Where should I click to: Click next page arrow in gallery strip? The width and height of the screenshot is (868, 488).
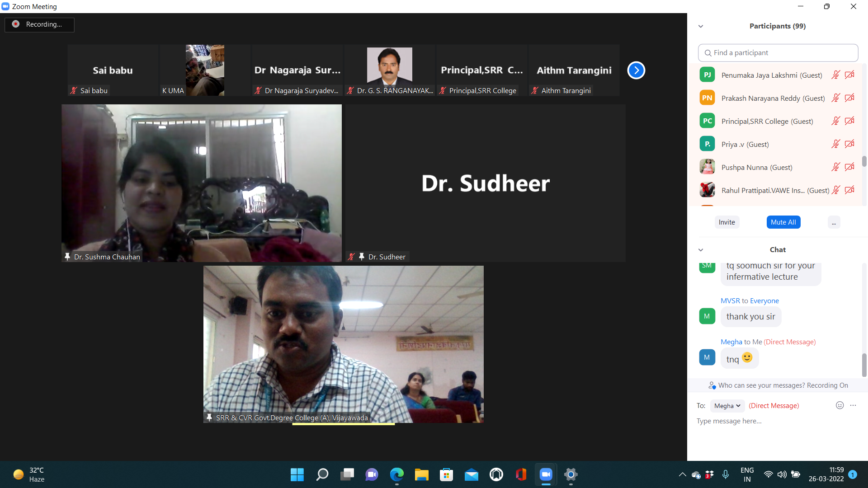click(x=636, y=70)
